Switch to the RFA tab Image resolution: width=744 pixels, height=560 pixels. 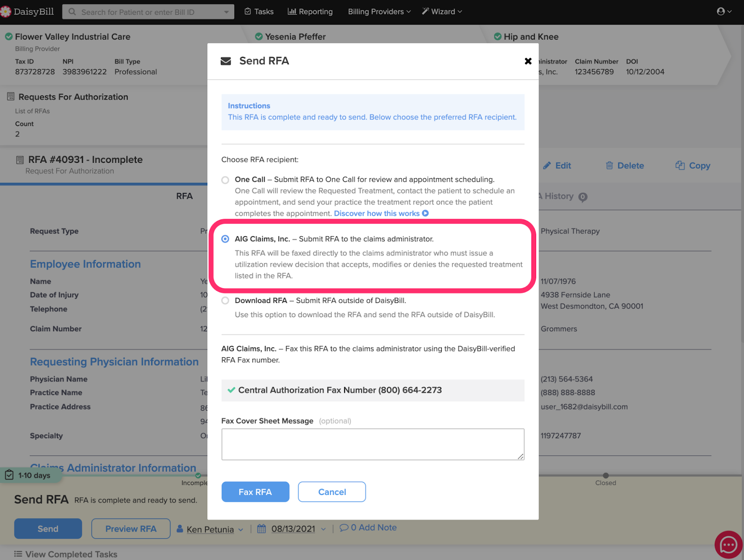(184, 196)
